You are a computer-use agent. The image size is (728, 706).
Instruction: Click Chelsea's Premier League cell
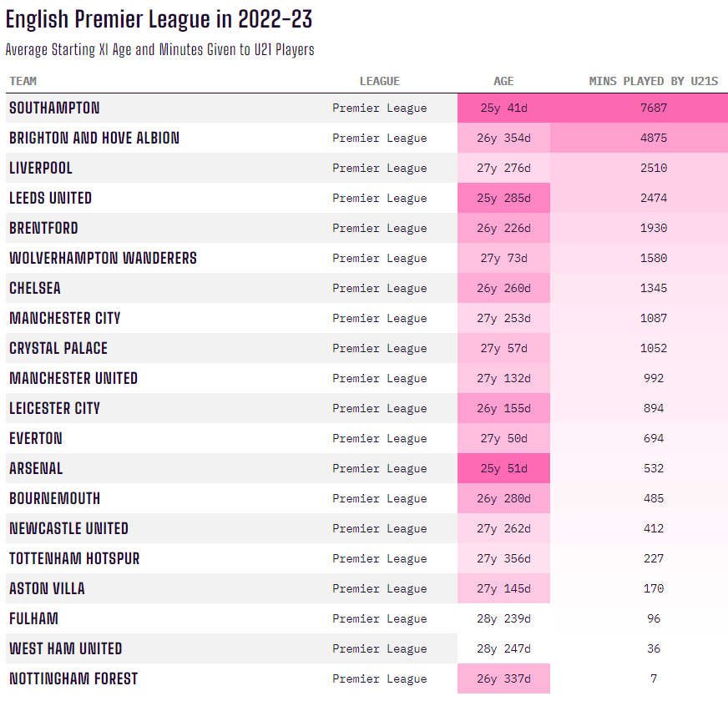[x=379, y=288]
